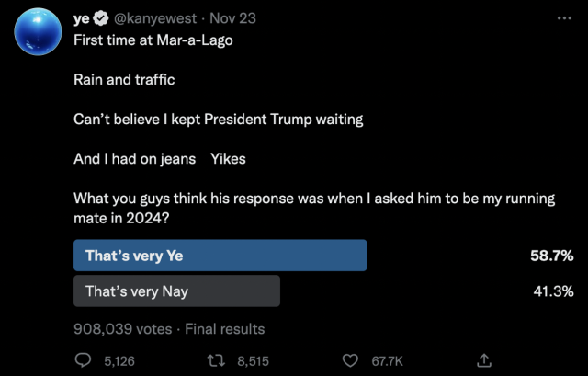This screenshot has width=588, height=376.
Task: Open the blue globe profile avatar
Action: tap(38, 31)
